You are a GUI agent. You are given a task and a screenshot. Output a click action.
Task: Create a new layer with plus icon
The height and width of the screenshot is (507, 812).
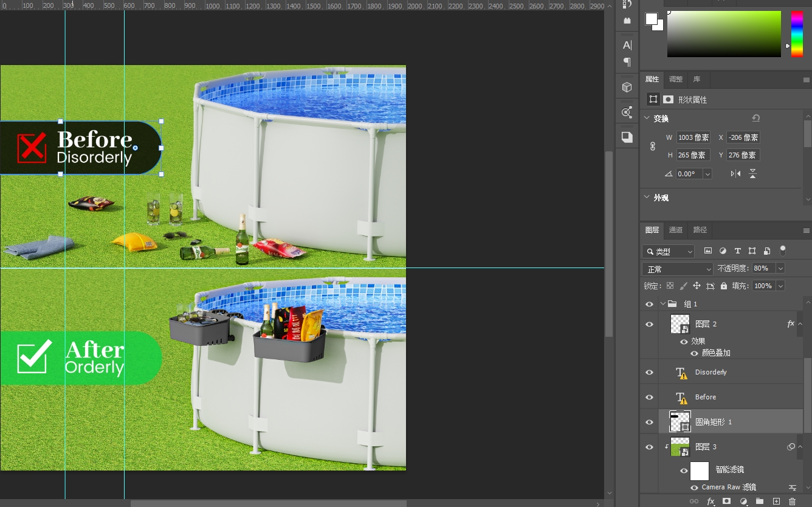tap(776, 502)
